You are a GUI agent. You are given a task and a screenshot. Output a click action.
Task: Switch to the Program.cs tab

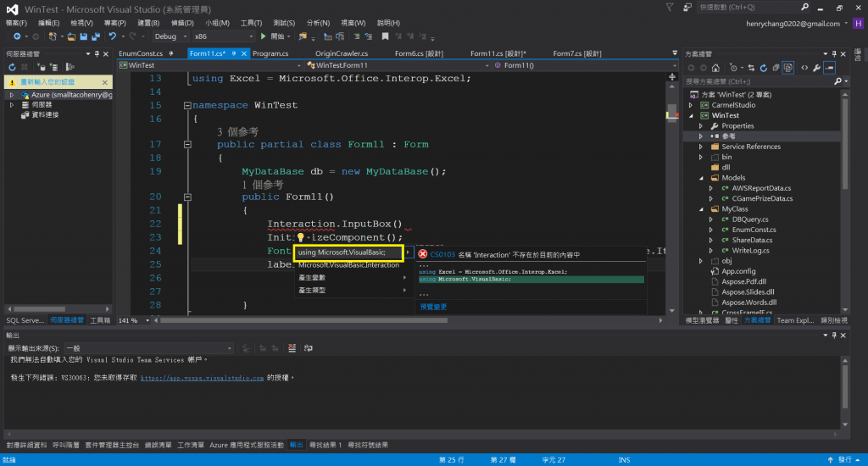pos(270,53)
